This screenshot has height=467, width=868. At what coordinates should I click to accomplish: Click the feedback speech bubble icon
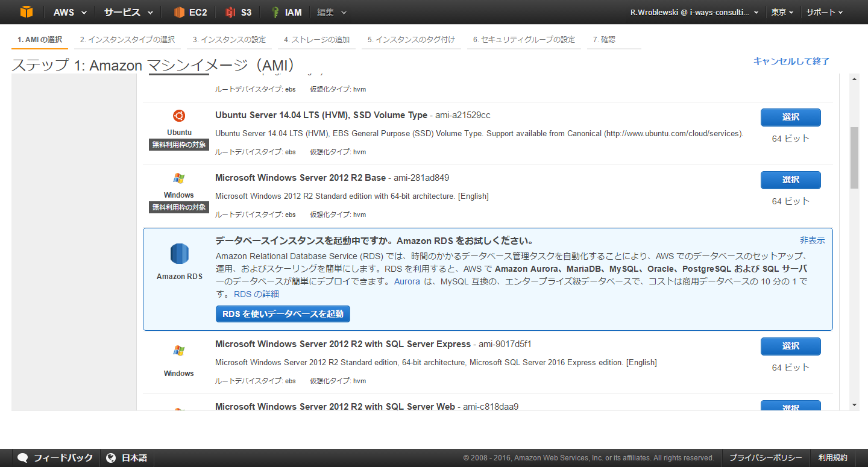click(x=23, y=458)
